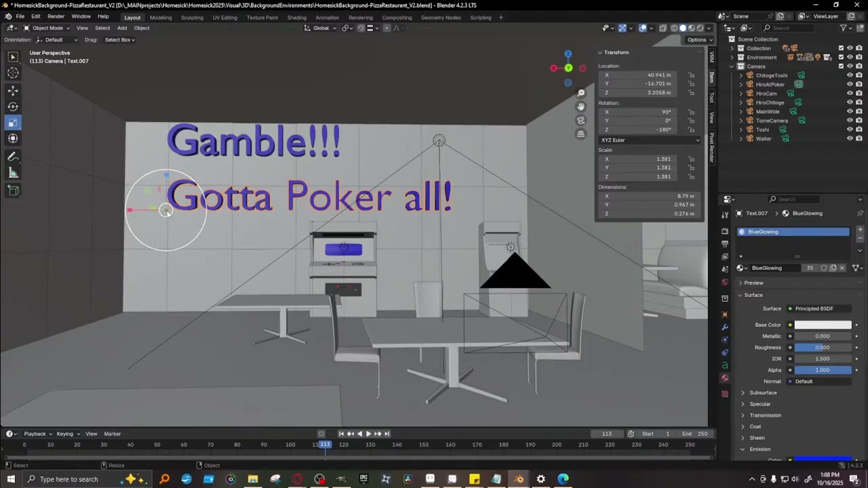
Task: Open the Add menu in viewport header
Action: [122, 28]
